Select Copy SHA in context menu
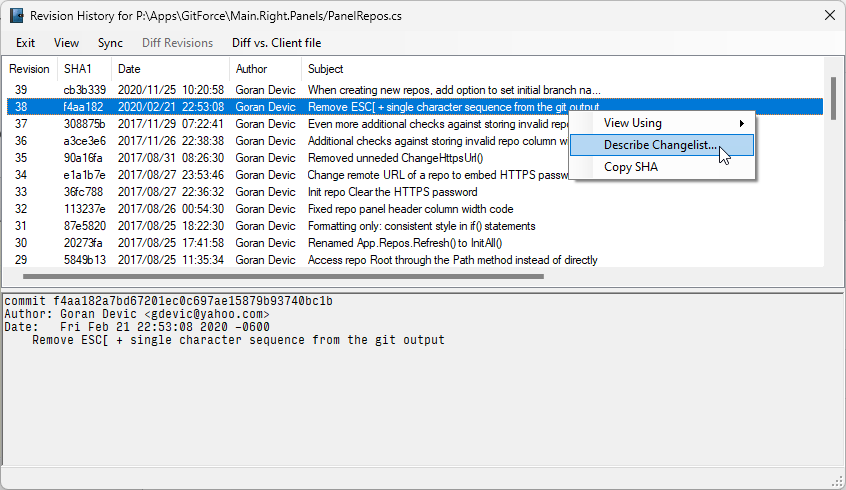 [x=631, y=167]
